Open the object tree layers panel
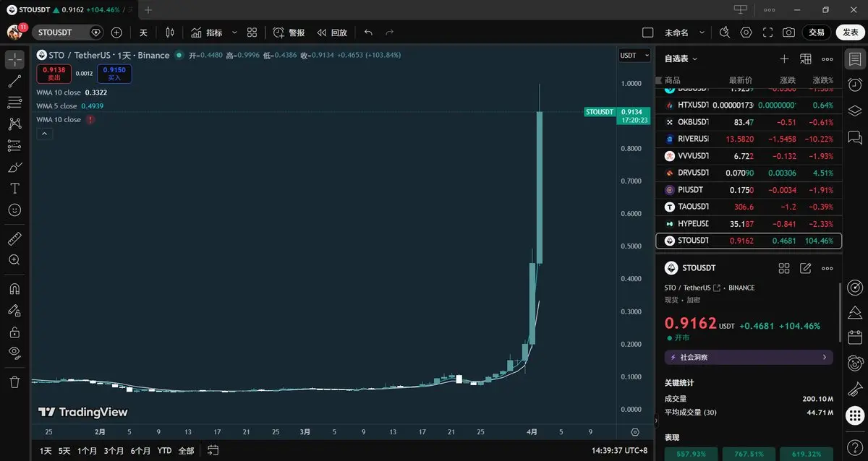868x461 pixels. click(x=855, y=111)
